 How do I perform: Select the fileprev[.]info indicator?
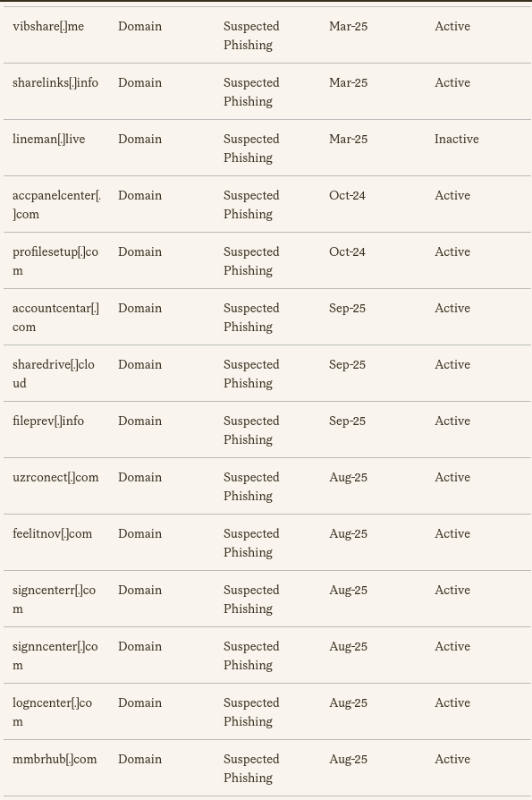48,421
